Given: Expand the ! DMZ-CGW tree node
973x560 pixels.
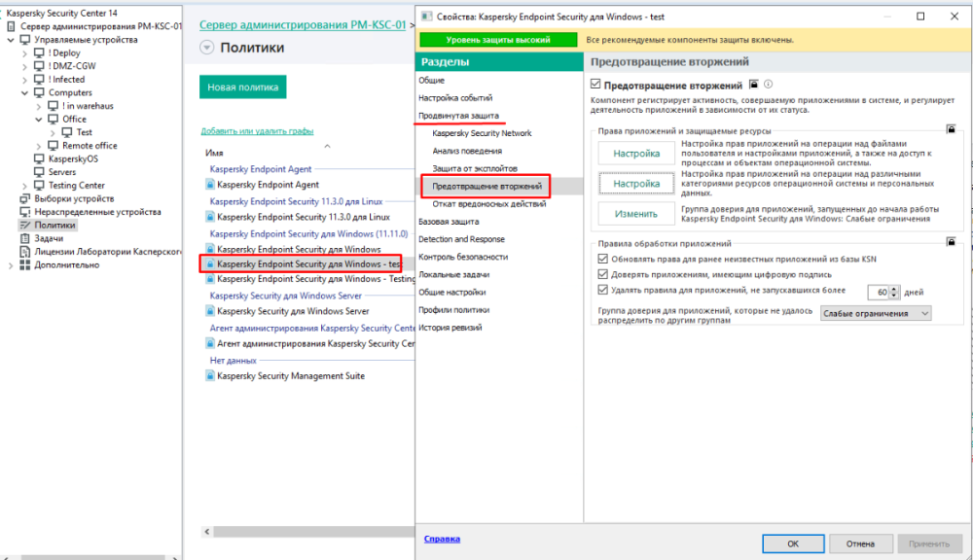Looking at the screenshot, I should 25,66.
